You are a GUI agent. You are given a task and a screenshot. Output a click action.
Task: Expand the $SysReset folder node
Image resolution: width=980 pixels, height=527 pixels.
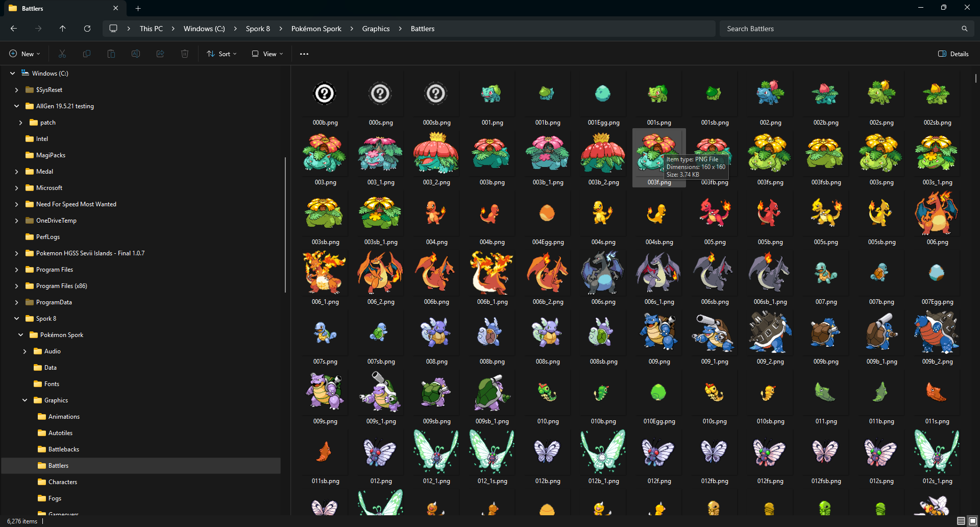16,90
